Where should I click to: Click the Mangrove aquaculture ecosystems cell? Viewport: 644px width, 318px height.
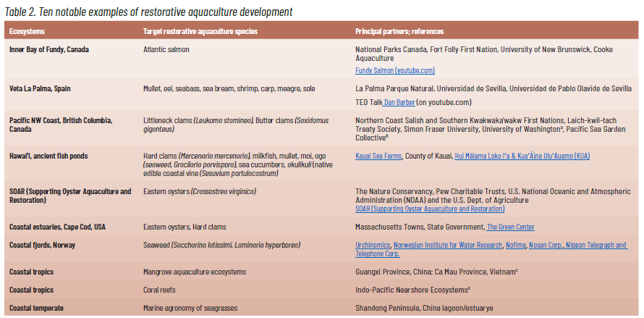195,272
